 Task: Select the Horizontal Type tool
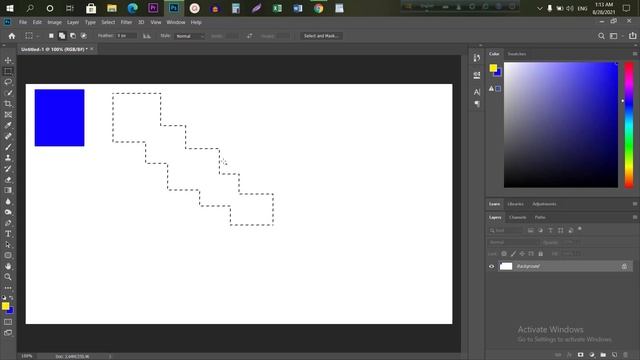click(8, 234)
